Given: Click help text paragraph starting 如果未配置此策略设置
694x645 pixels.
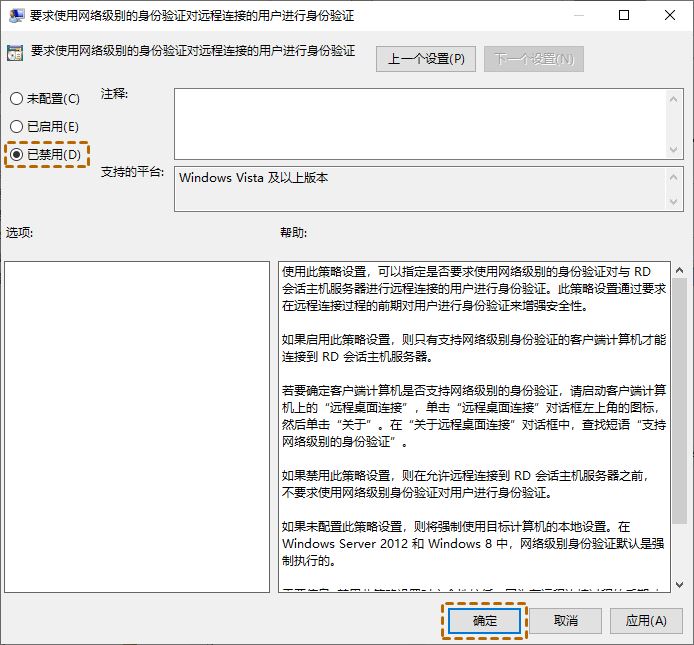Looking at the screenshot, I should coord(473,544).
